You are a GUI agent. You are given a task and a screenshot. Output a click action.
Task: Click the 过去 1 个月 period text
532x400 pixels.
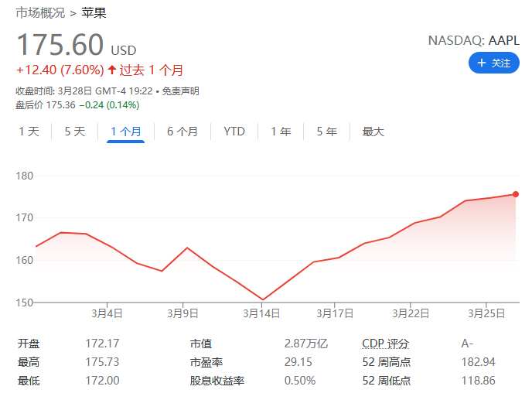151,70
